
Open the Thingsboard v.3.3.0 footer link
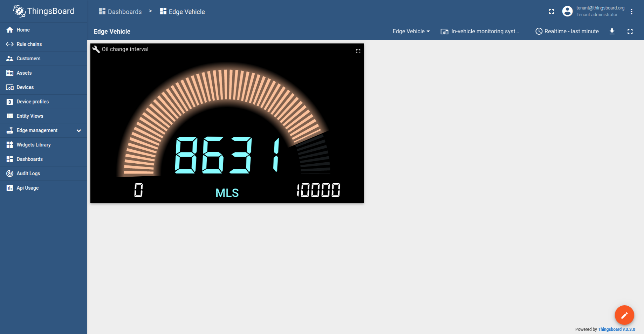pos(616,329)
